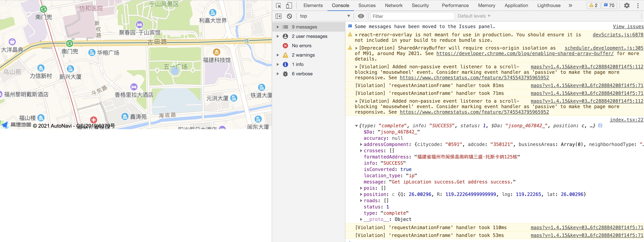The width and height of the screenshot is (644, 242).
Task: Open the top JavaScript context dropdown
Action: point(325,16)
